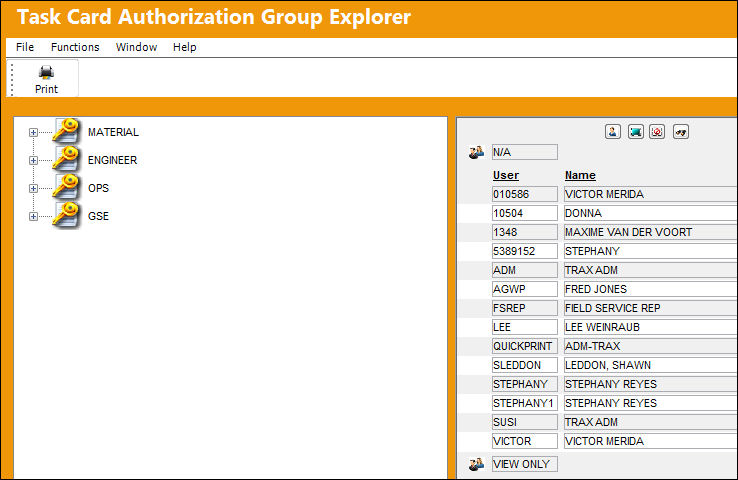Click the red circle icon button
This screenshot has height=480, width=738.
click(658, 132)
